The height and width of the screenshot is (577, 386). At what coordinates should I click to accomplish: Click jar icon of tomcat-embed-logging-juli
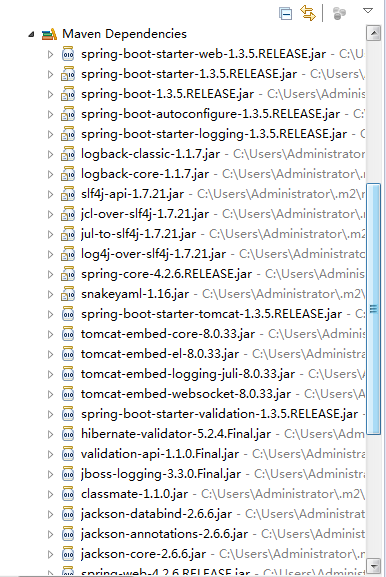point(68,374)
